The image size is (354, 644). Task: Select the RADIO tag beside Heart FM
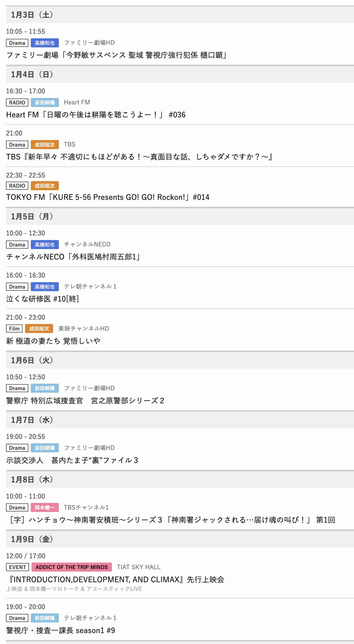coord(17,102)
